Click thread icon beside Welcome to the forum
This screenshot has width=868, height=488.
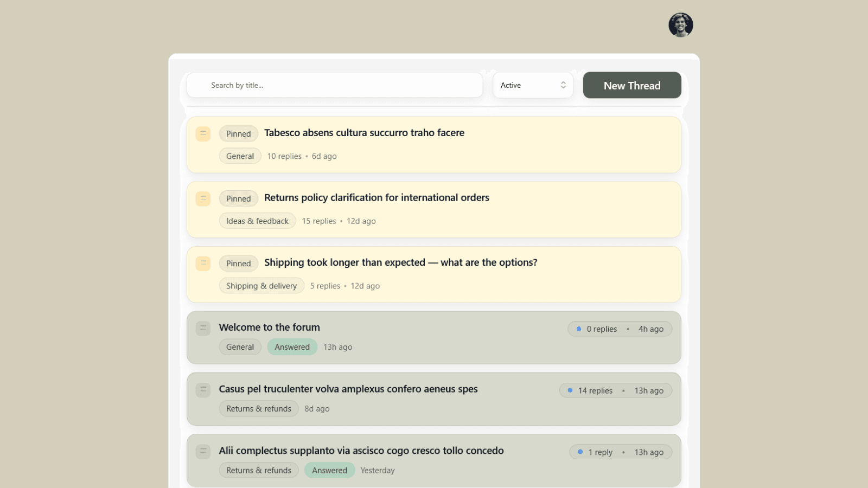[x=203, y=328]
